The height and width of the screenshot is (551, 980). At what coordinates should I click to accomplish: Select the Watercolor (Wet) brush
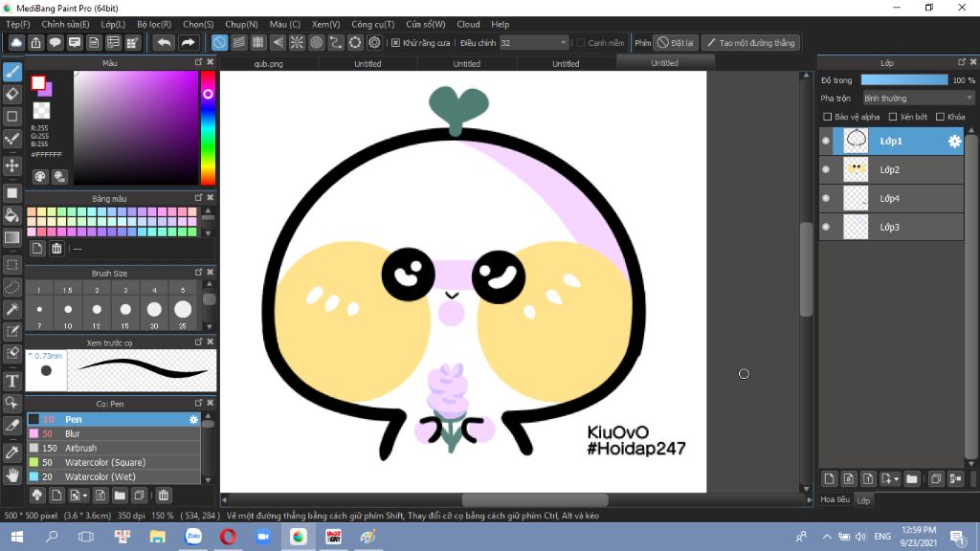pos(113,477)
